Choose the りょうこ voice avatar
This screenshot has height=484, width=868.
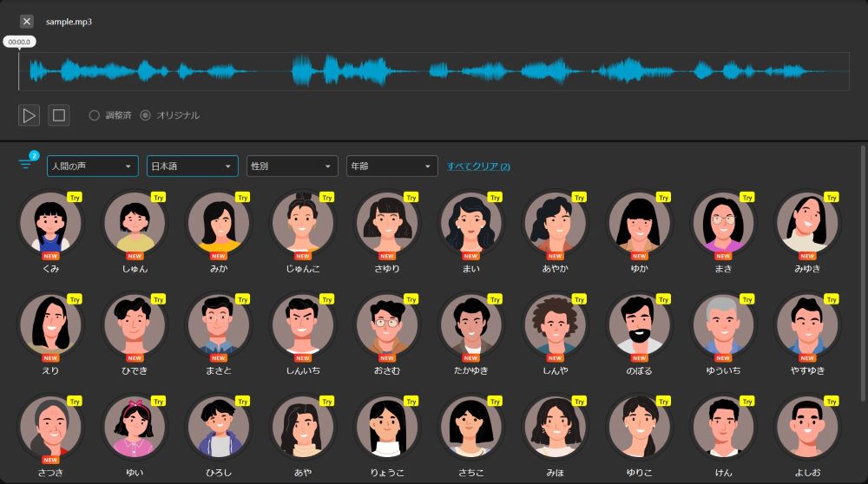(387, 426)
